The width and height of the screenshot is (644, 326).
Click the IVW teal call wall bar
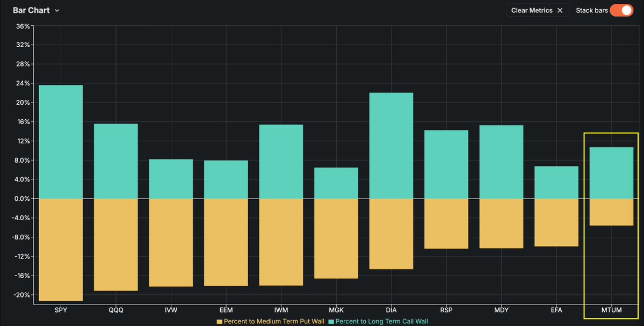coord(171,179)
